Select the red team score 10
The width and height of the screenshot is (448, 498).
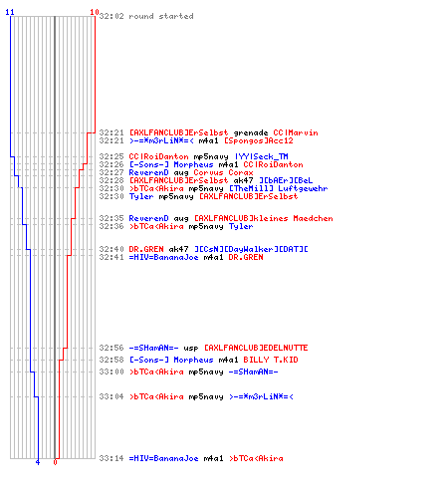pyautogui.click(x=95, y=12)
